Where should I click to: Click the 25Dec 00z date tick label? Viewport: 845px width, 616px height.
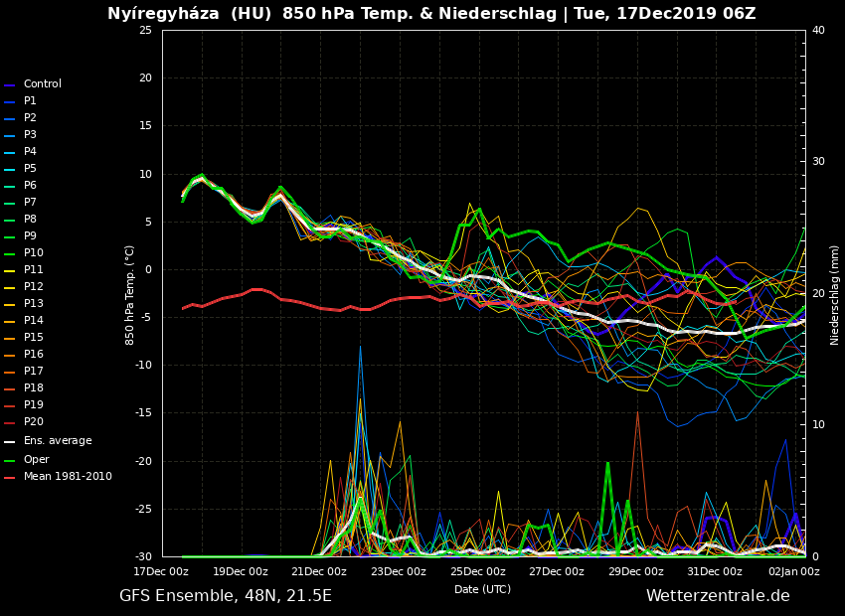477,571
